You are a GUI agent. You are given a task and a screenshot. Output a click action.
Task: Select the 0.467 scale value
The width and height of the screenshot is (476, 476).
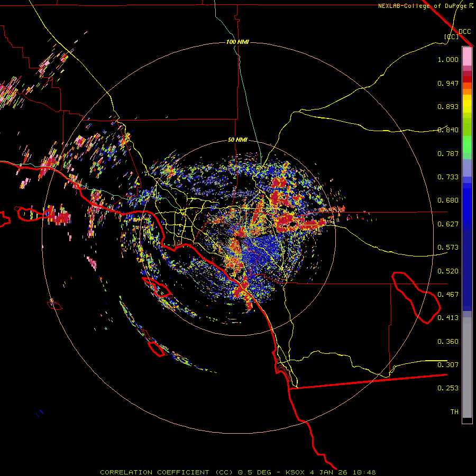tap(448, 295)
